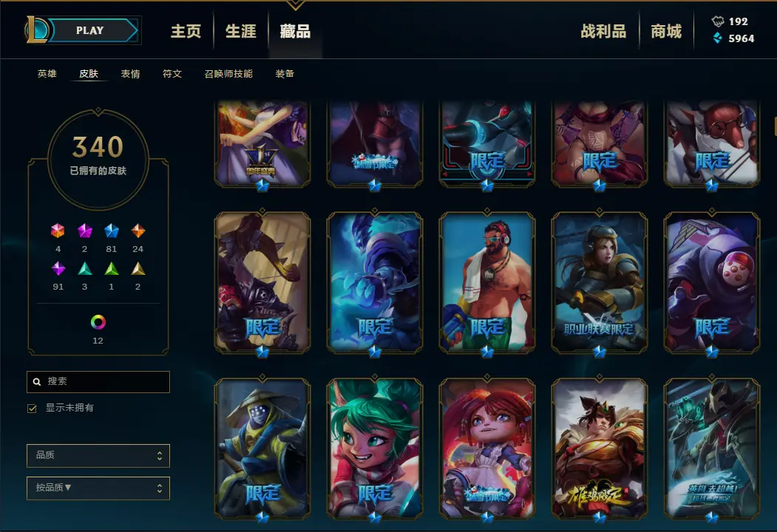
Task: Open the 按品质 sort dropdown
Action: [x=98, y=488]
